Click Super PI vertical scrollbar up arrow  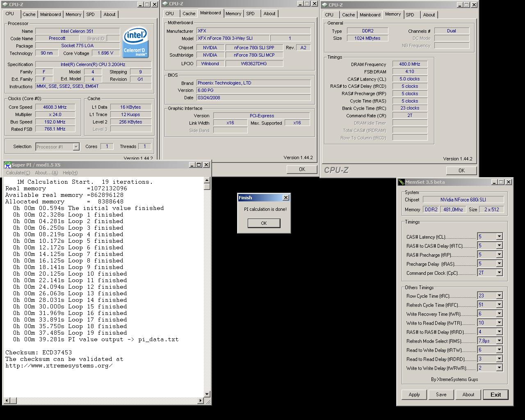point(207,180)
